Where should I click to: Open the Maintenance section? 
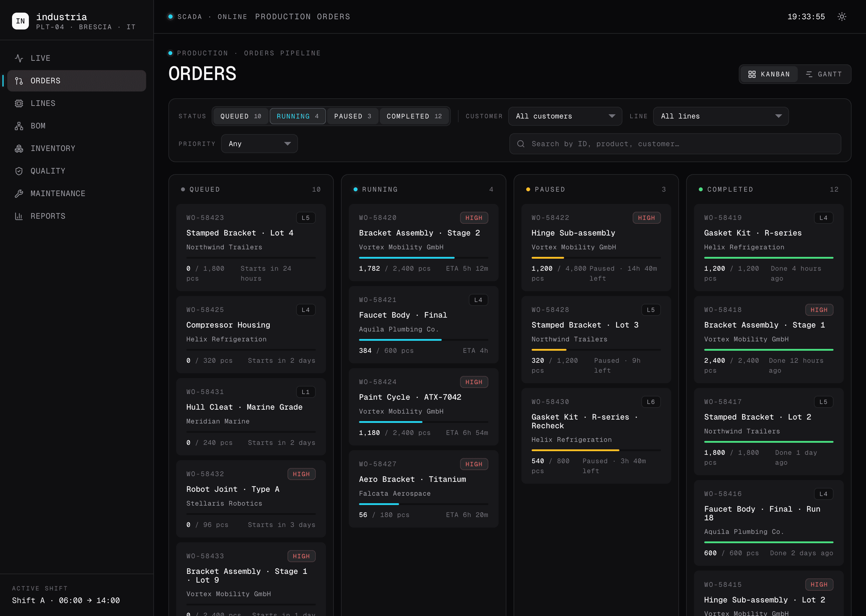pyautogui.click(x=77, y=193)
